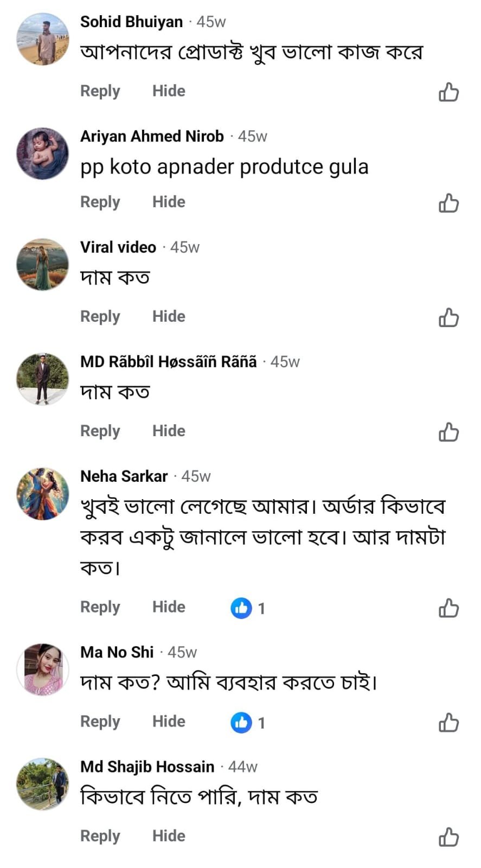
Task: Like Neha Sarkar's comment using outline thumb
Action: [448, 608]
